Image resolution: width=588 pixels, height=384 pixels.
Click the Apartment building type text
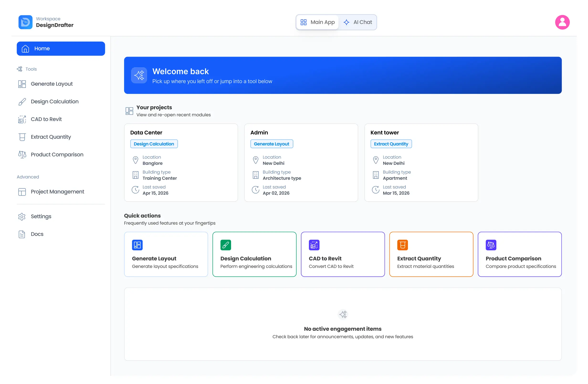pyautogui.click(x=395, y=178)
